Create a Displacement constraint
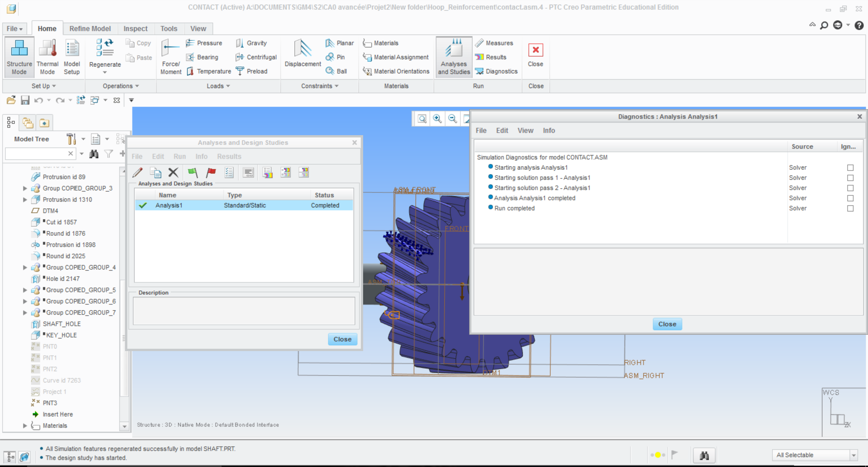Viewport: 868px width, 467px height. click(x=303, y=54)
